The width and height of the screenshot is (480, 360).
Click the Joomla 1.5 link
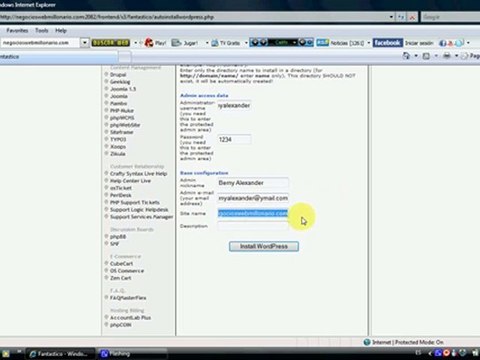[123, 89]
